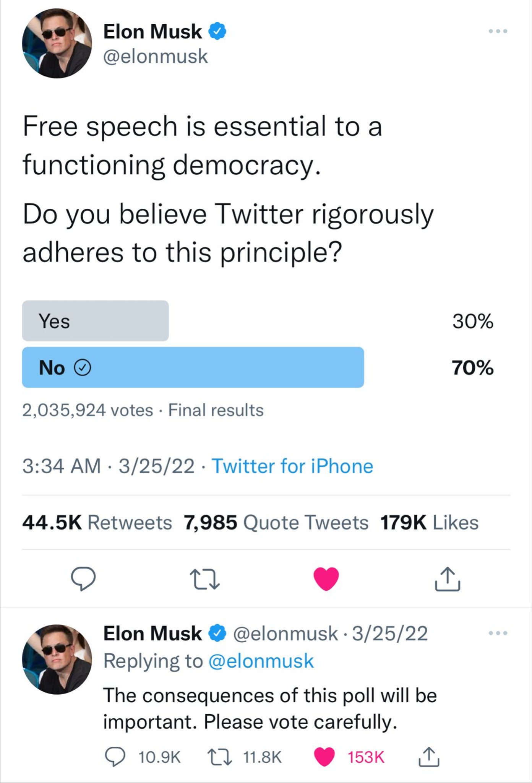Open the 7,985 Quote Tweets list
The width and height of the screenshot is (532, 783).
pos(276,522)
